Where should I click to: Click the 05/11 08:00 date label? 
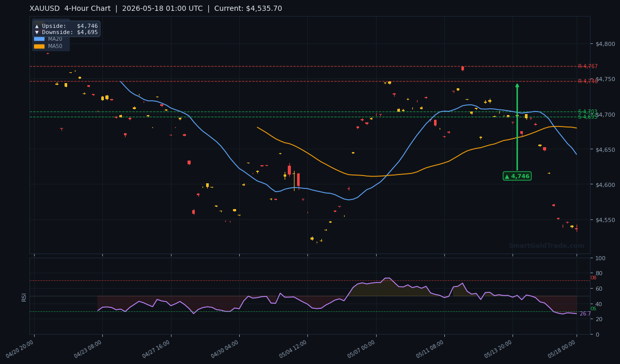tap(430, 350)
